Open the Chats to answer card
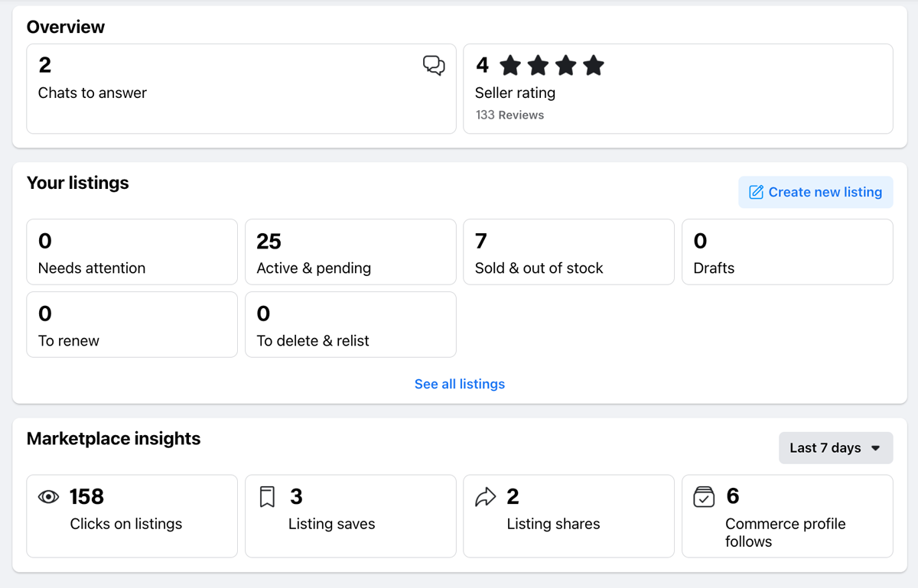 point(241,89)
